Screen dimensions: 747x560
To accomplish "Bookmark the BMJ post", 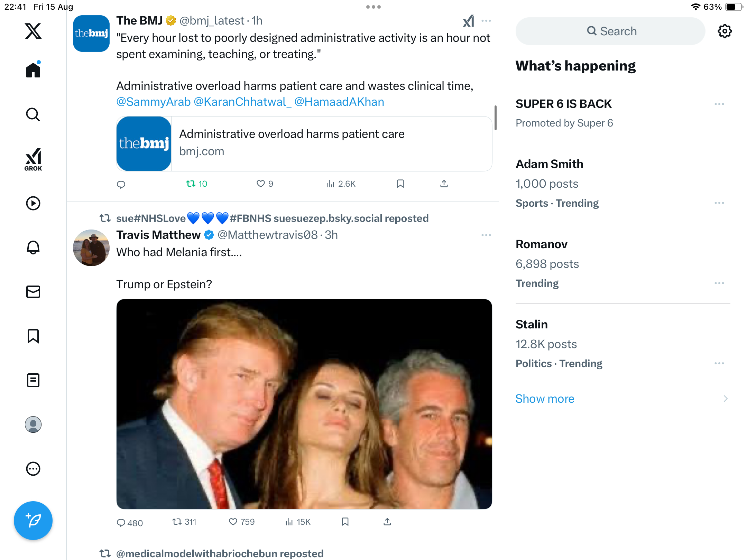I will click(x=400, y=184).
